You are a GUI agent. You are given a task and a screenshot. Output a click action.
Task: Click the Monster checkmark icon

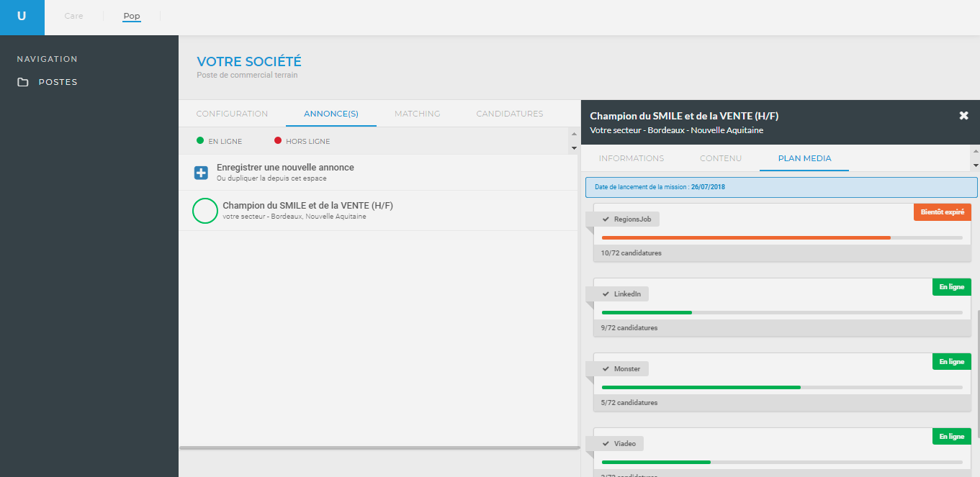tap(606, 368)
